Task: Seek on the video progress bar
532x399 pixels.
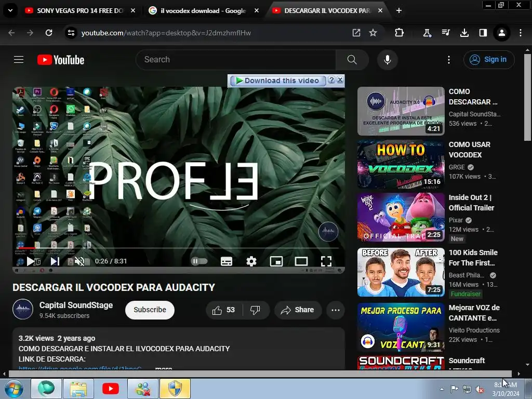Action: [179, 248]
